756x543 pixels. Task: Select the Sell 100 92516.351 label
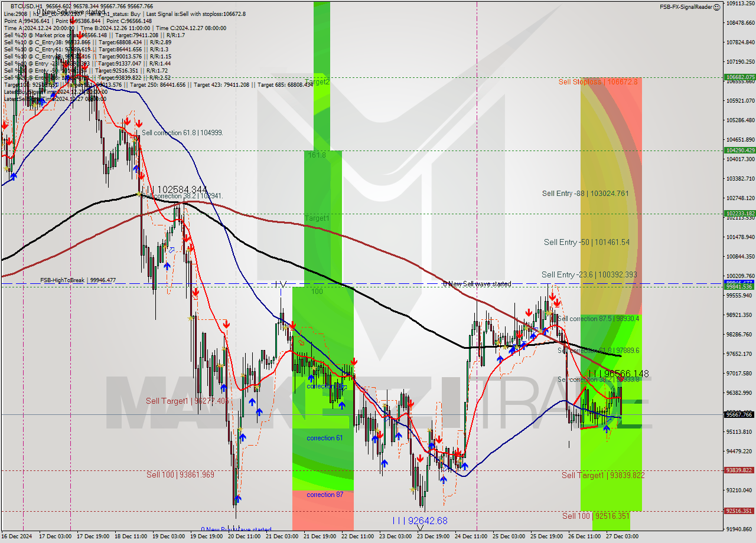pos(595,516)
